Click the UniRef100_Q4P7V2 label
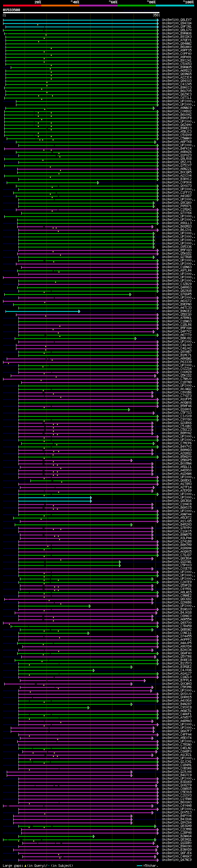The height and width of the screenshot is (868, 197). [x=176, y=332]
